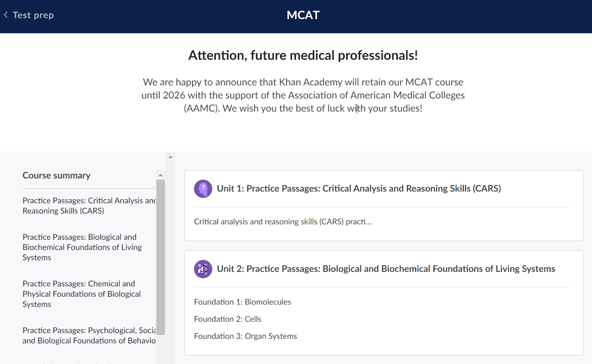Image resolution: width=592 pixels, height=364 pixels.
Task: Open the Unit 2 biology DNA icon
Action: [203, 269]
